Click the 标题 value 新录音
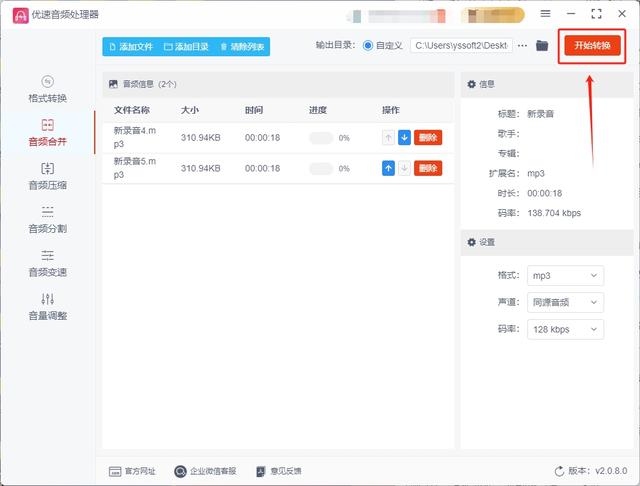This screenshot has width=640, height=486. [540, 114]
